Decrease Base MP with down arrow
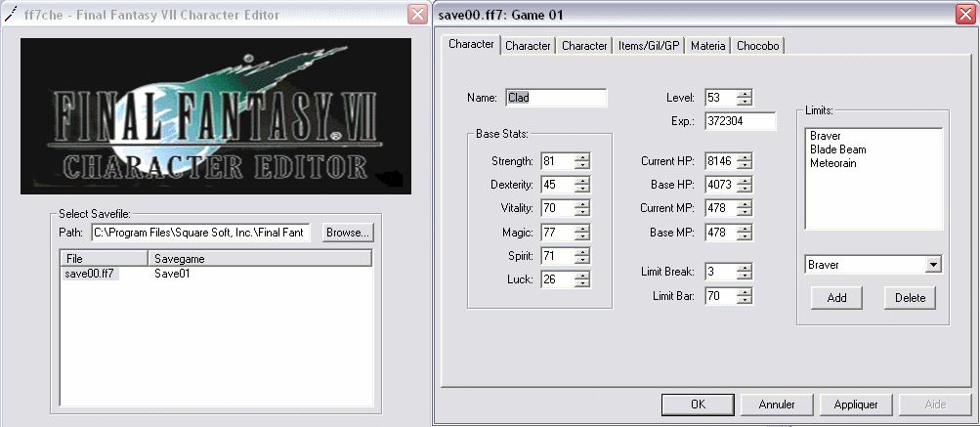 tap(744, 236)
